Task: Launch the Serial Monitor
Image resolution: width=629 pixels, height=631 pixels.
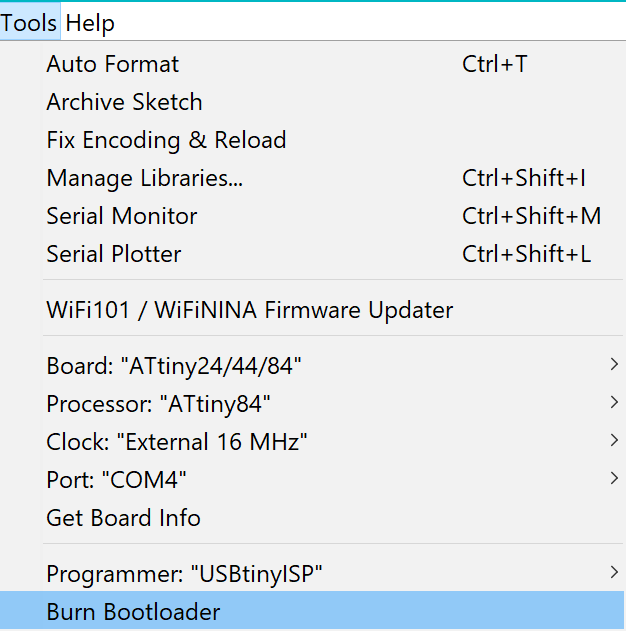Action: [x=122, y=217]
